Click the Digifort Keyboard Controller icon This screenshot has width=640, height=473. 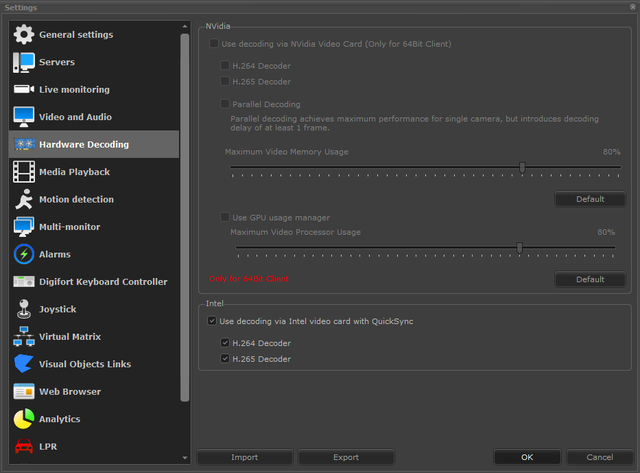click(24, 282)
